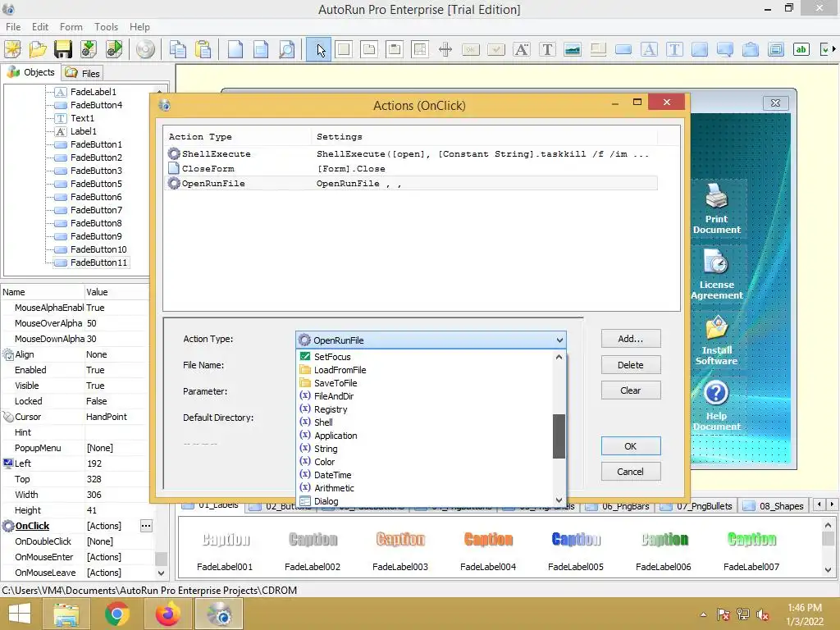Select OpenRunFile action row
This screenshot has height=630, width=840.
412,183
